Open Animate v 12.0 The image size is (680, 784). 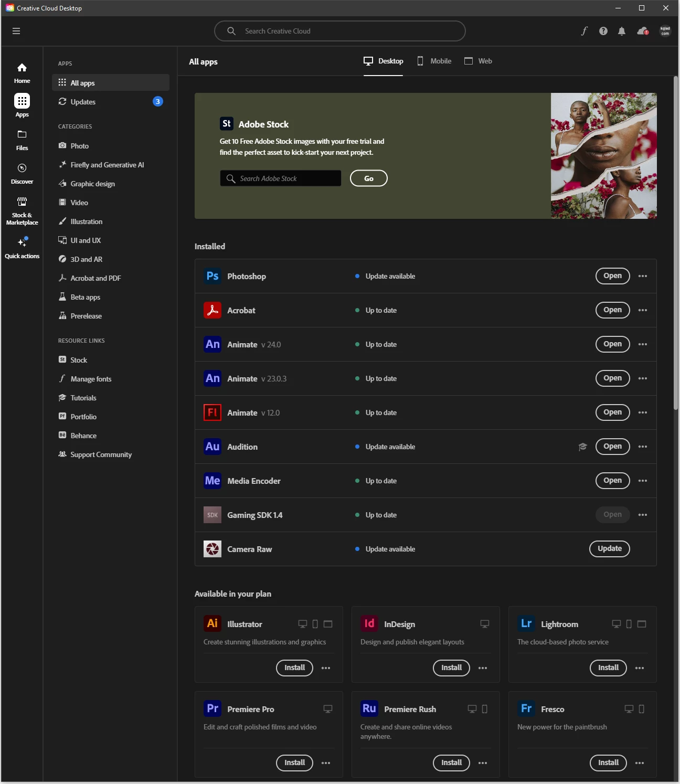point(612,412)
